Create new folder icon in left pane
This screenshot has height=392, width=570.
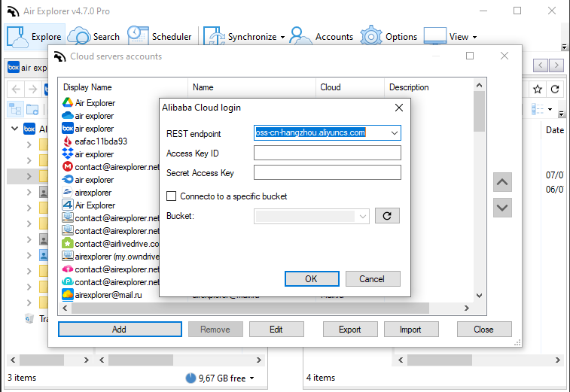coord(32,109)
